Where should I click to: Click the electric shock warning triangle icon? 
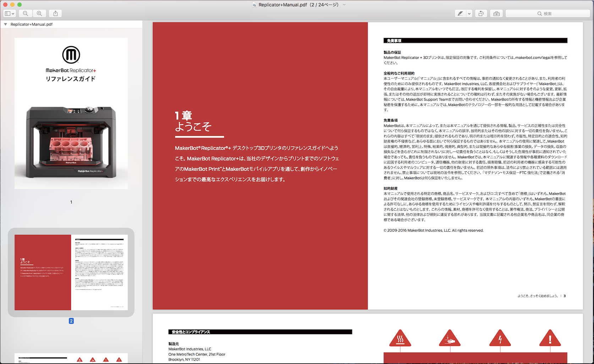click(500, 338)
